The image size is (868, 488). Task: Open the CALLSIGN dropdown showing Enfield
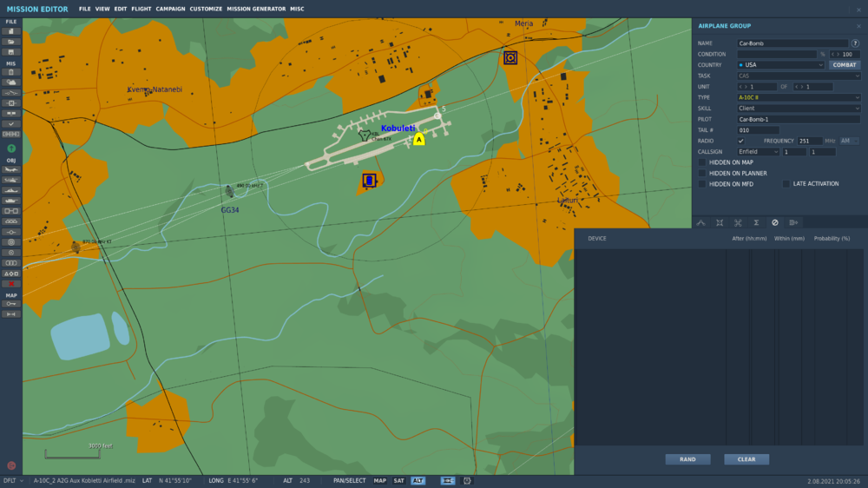pos(758,152)
